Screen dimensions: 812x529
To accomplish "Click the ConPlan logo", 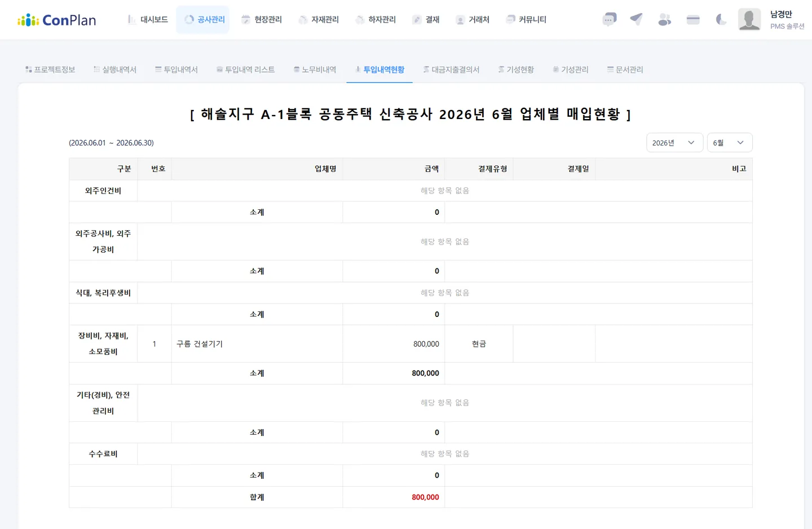I will (57, 20).
